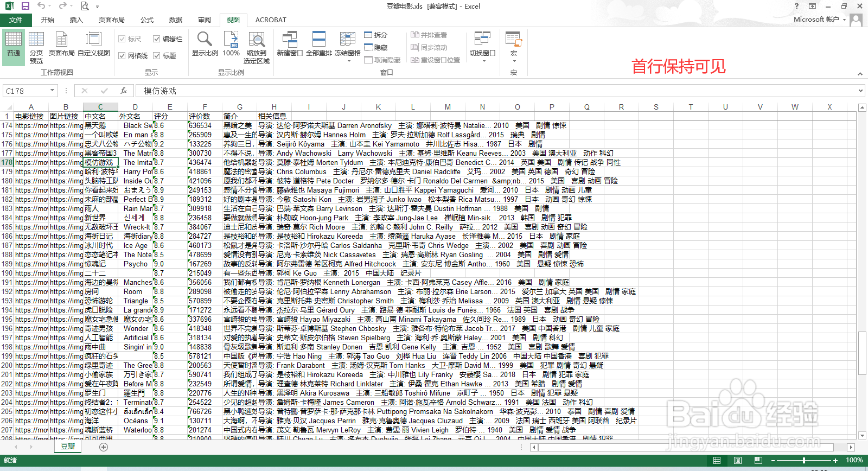The image size is (868, 471).
Task: Select the 豆瓣 sheet tab
Action: click(x=68, y=447)
